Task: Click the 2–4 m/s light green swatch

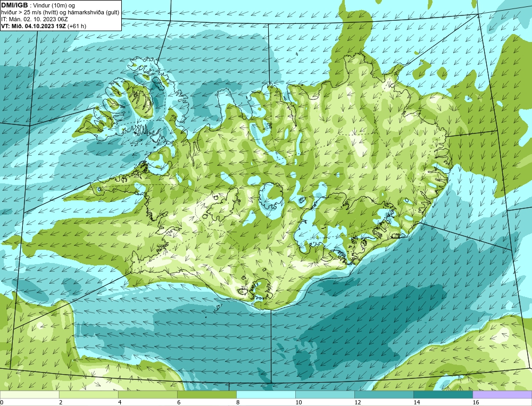Action: pyautogui.click(x=88, y=394)
